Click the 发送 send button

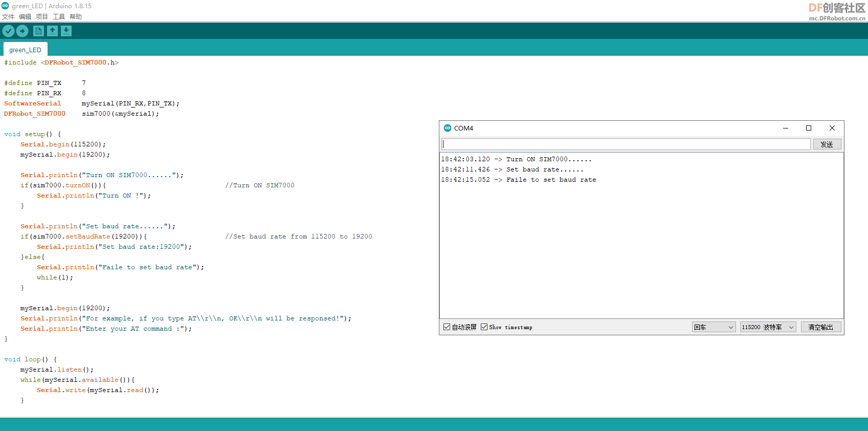[x=827, y=144]
